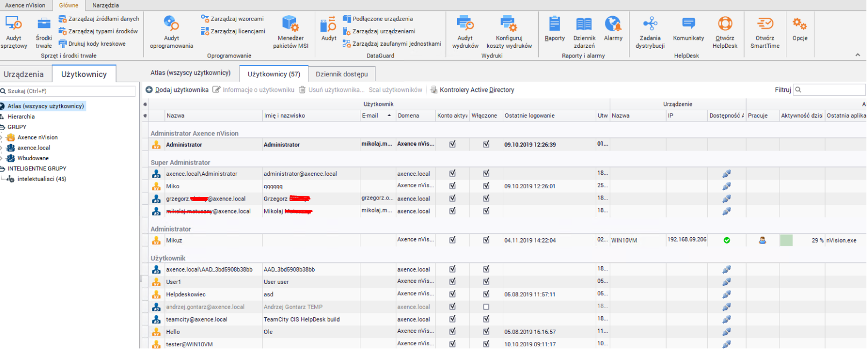Open the Raporty reports icon
This screenshot has width=868, height=349.
pos(554,25)
